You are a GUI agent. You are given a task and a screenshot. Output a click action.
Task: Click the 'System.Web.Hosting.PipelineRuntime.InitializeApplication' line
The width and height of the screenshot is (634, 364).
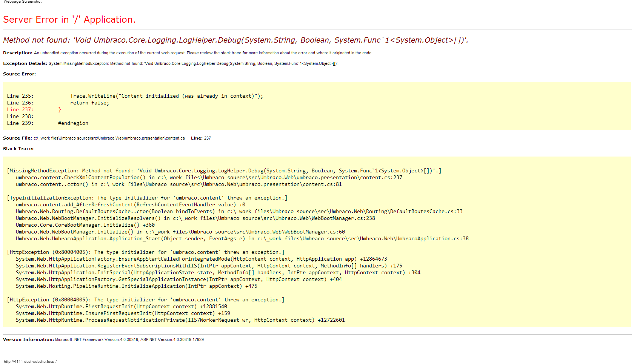pyautogui.click(x=136, y=286)
